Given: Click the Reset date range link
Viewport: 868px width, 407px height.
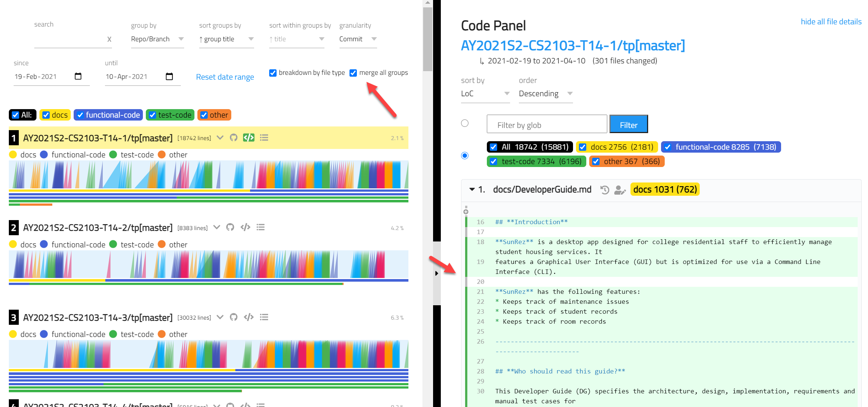Looking at the screenshot, I should coord(225,77).
